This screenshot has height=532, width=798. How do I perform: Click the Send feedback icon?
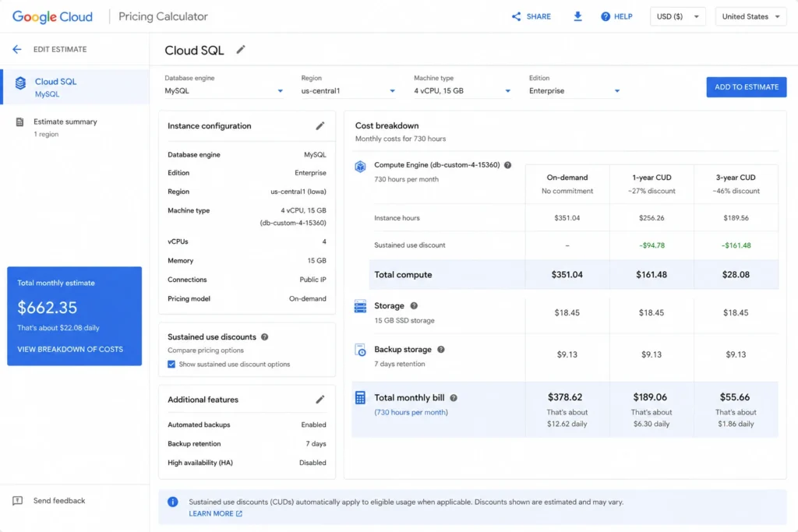(17, 501)
